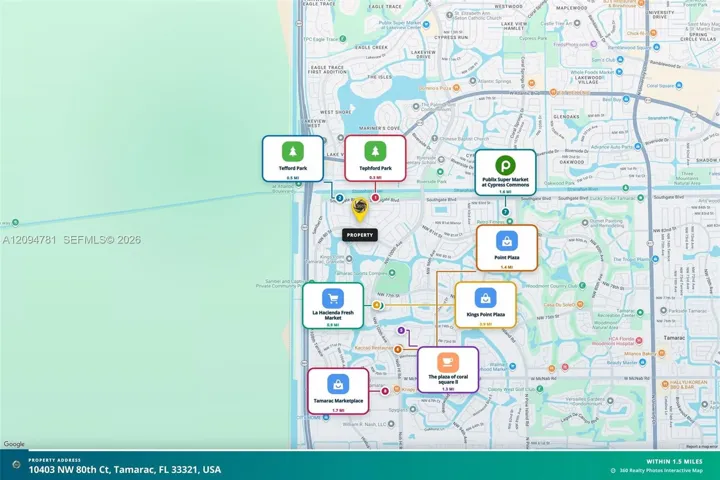Click the 360 Realty Photos Interactive Map text
720x480 pixels.
[x=661, y=470]
